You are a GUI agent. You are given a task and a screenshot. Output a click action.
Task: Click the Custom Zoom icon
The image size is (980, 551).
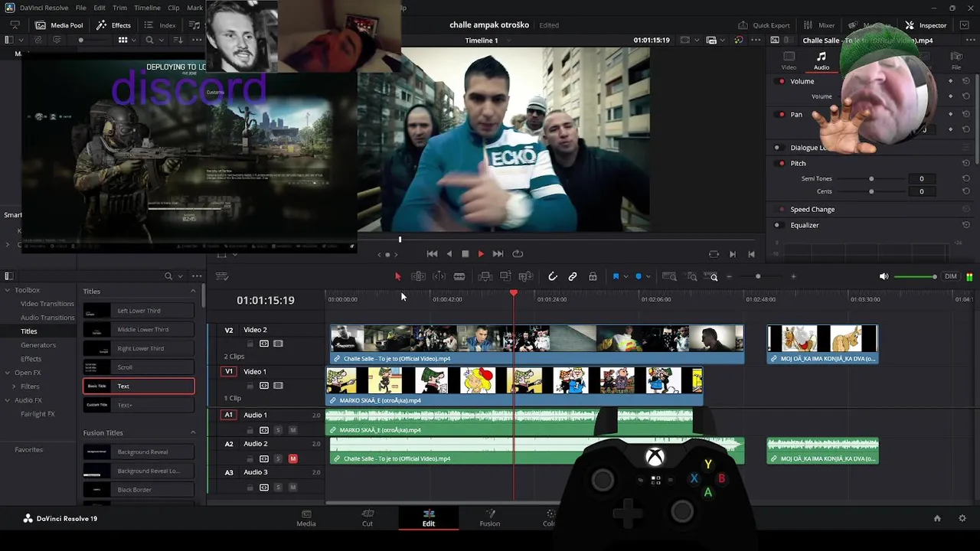click(710, 276)
